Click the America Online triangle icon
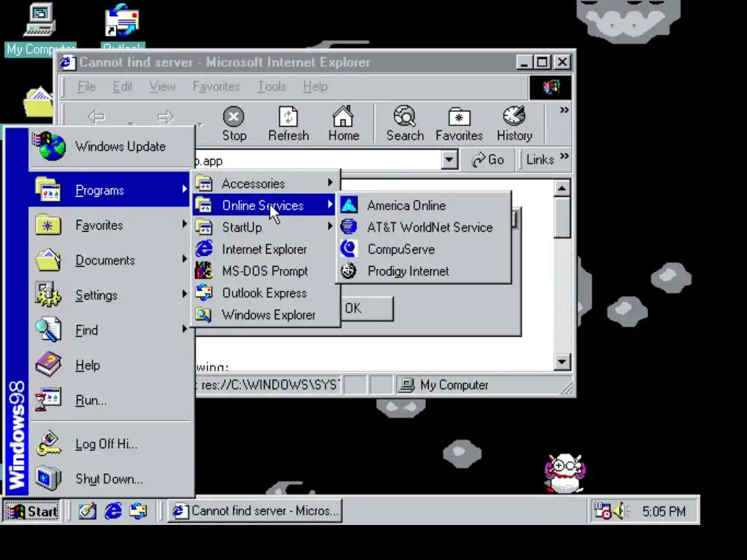This screenshot has height=560, width=747. point(349,205)
